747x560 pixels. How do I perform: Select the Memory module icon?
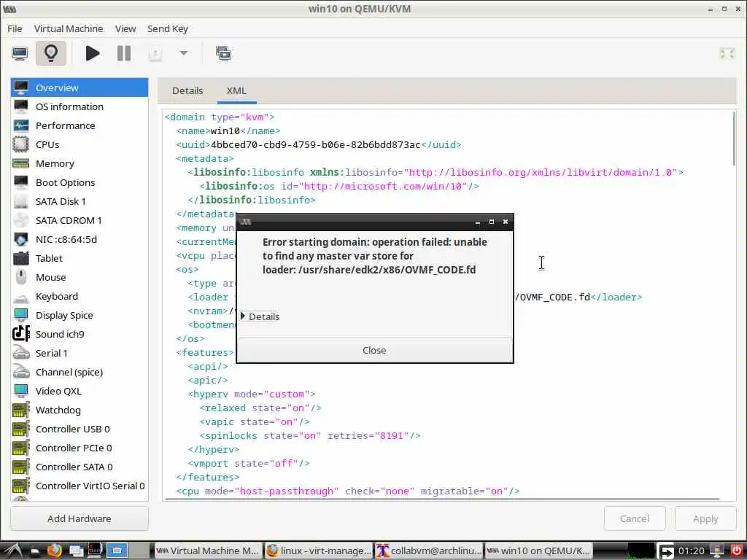pyautogui.click(x=20, y=163)
